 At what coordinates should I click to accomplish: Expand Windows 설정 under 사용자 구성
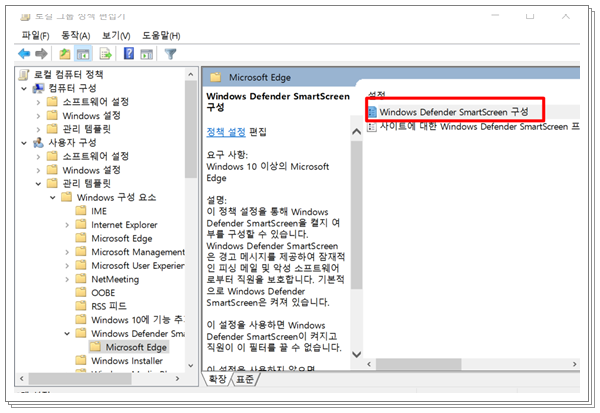point(38,170)
